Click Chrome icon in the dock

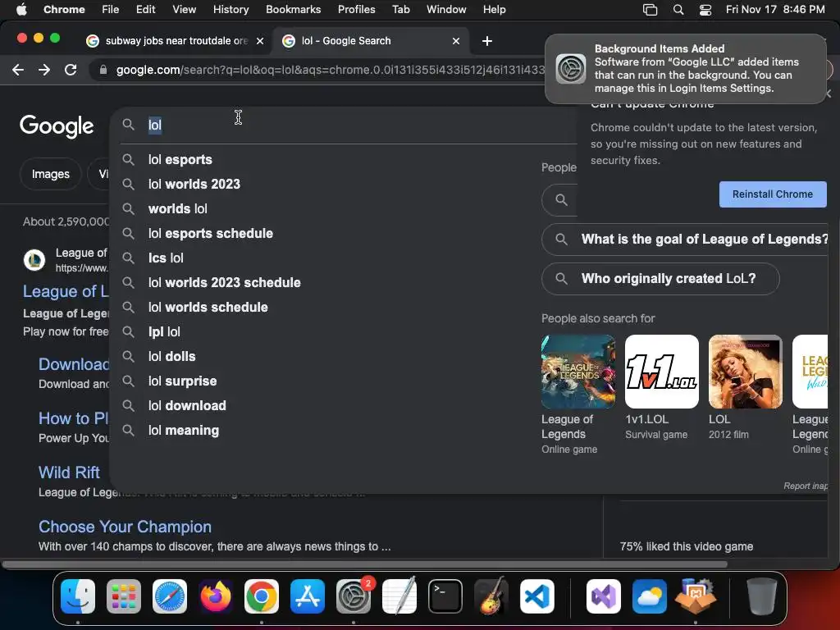(x=262, y=596)
